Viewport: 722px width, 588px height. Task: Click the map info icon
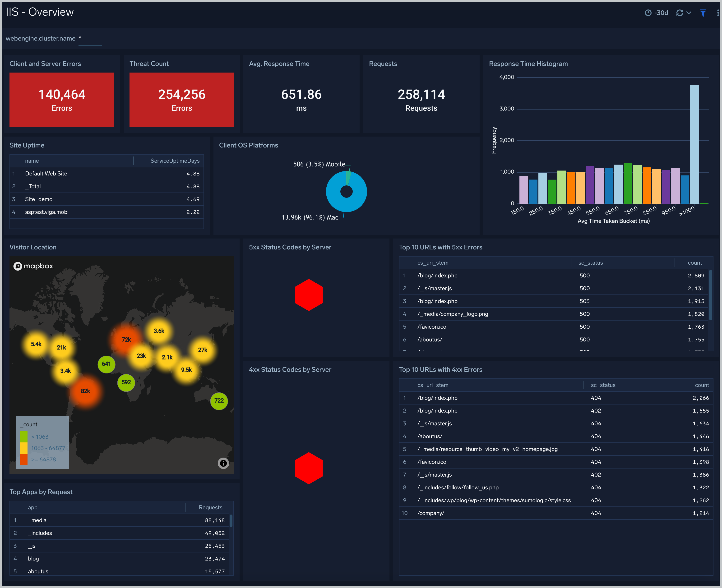(x=223, y=463)
